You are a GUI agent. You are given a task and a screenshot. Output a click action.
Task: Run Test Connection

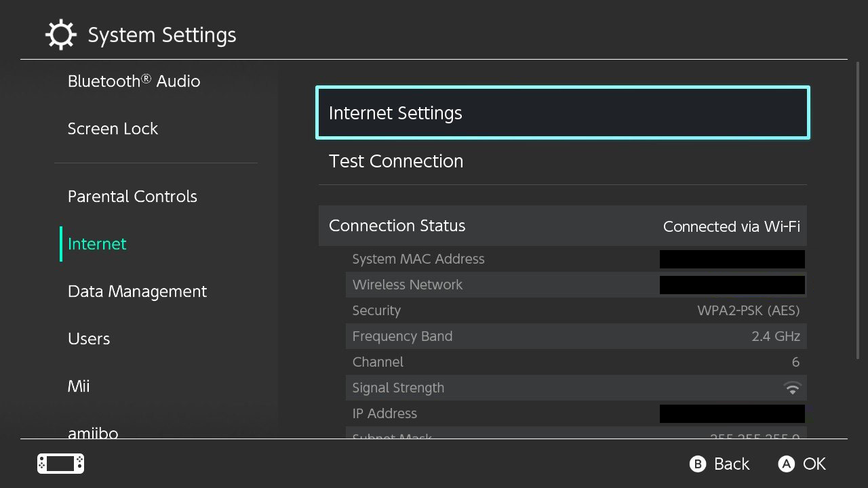coord(562,161)
